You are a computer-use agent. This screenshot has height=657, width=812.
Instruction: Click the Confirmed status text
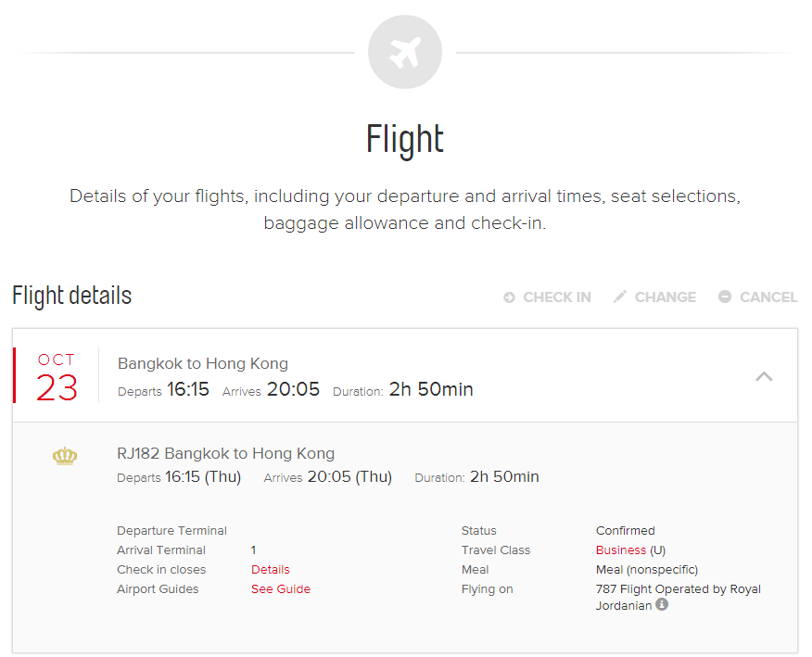pos(626,531)
